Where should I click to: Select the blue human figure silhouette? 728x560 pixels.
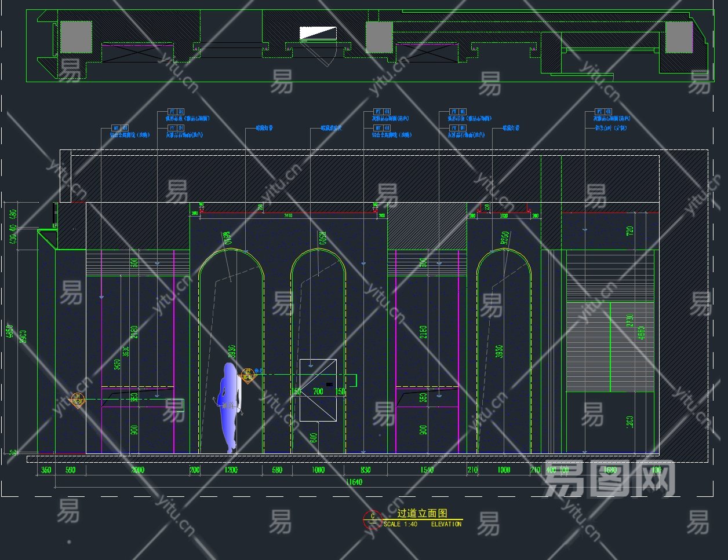(x=229, y=408)
